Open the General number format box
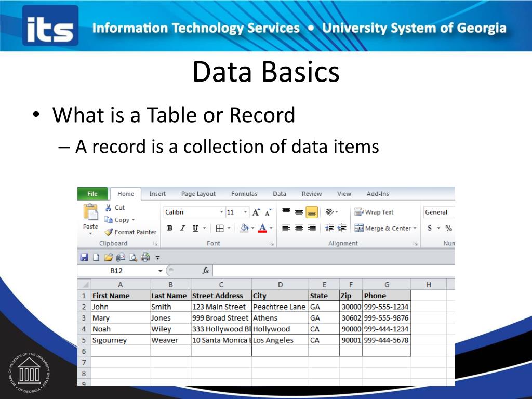The height and width of the screenshot is (399, 532). [439, 212]
